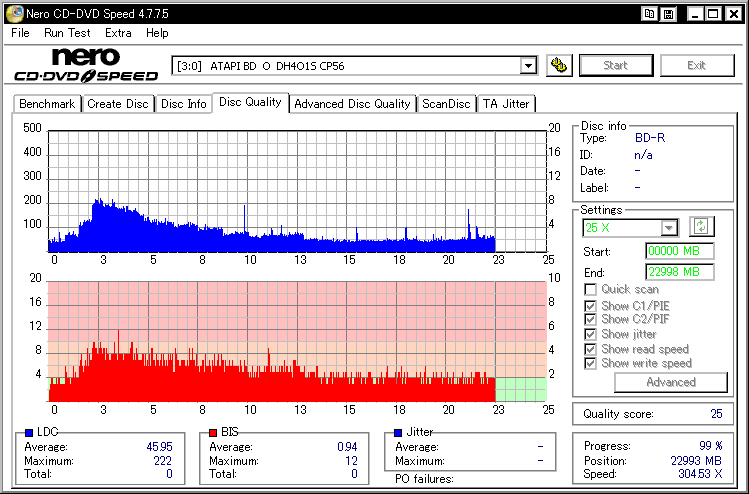This screenshot has height=494, width=749.
Task: Open the Extra menu
Action: point(118,33)
